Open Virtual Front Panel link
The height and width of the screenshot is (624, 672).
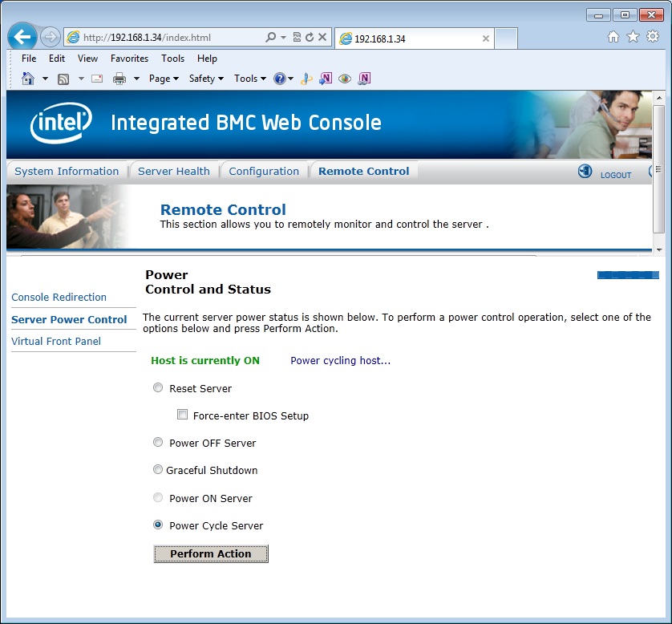(55, 341)
